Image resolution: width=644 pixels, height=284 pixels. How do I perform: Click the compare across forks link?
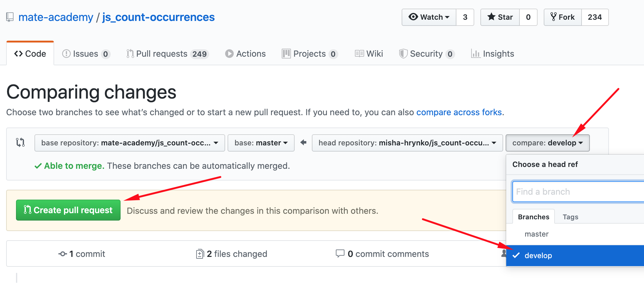click(x=459, y=112)
